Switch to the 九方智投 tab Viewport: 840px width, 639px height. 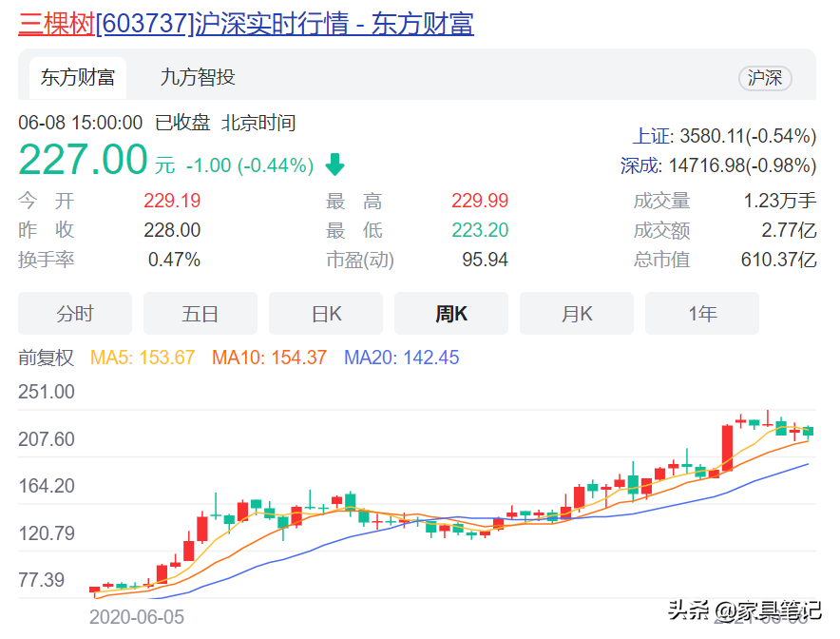pos(198,78)
